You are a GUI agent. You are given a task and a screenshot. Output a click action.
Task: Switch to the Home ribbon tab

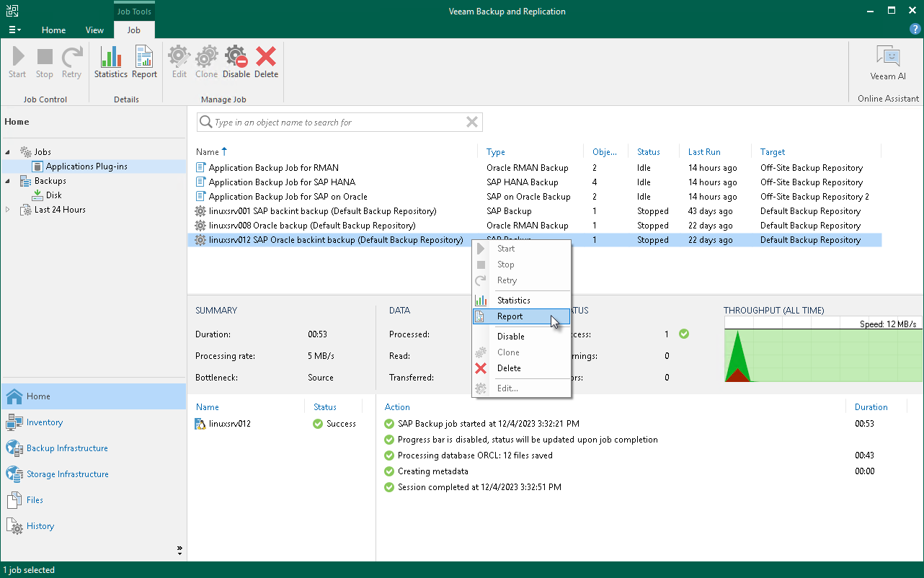(x=53, y=30)
